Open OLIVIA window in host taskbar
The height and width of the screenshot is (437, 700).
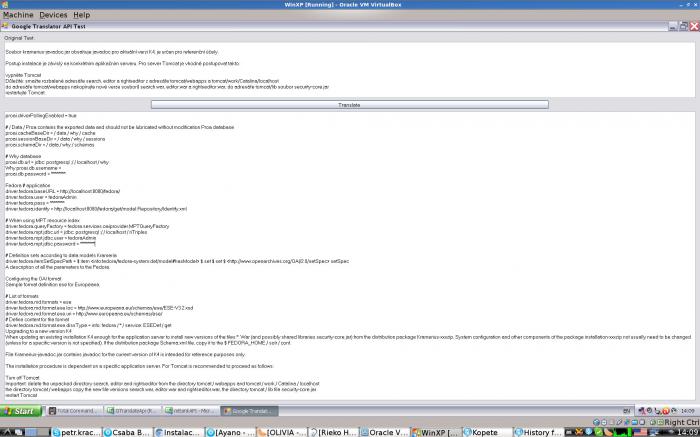tap(281, 432)
